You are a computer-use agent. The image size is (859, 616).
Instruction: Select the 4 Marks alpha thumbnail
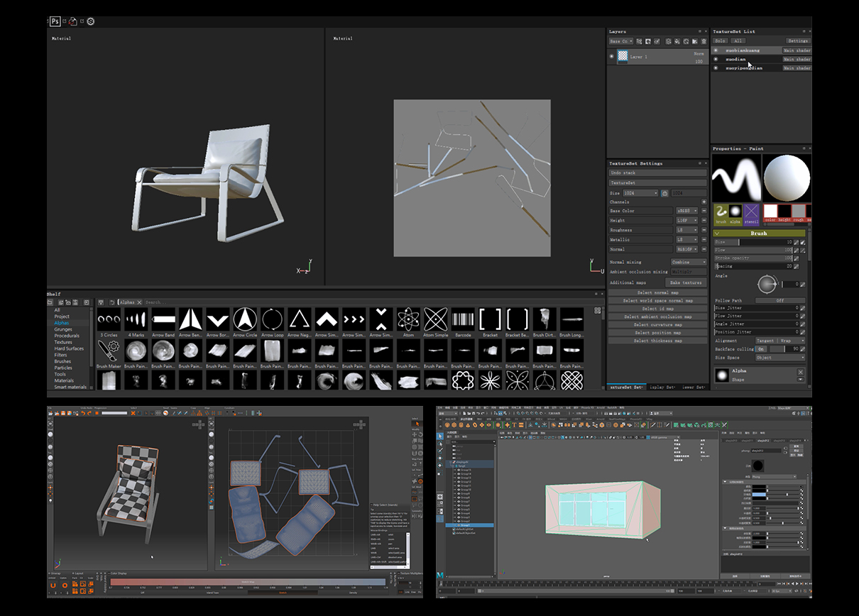(x=136, y=320)
